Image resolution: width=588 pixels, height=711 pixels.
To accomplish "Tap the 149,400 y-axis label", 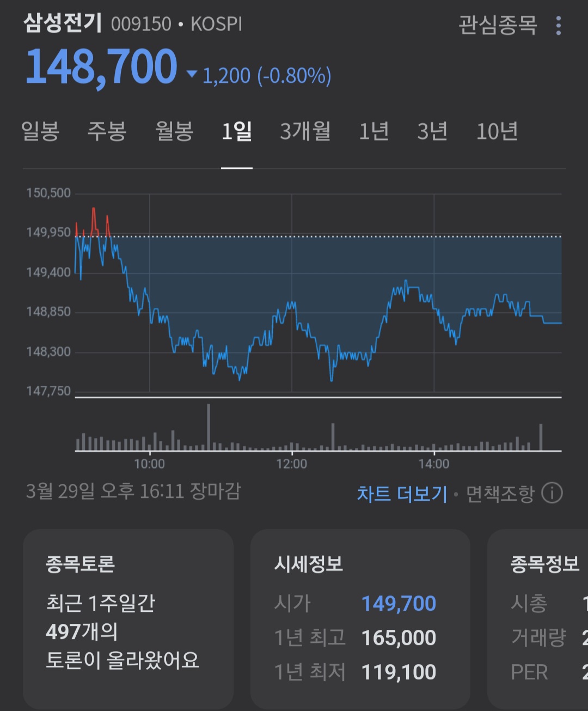I will [x=48, y=272].
